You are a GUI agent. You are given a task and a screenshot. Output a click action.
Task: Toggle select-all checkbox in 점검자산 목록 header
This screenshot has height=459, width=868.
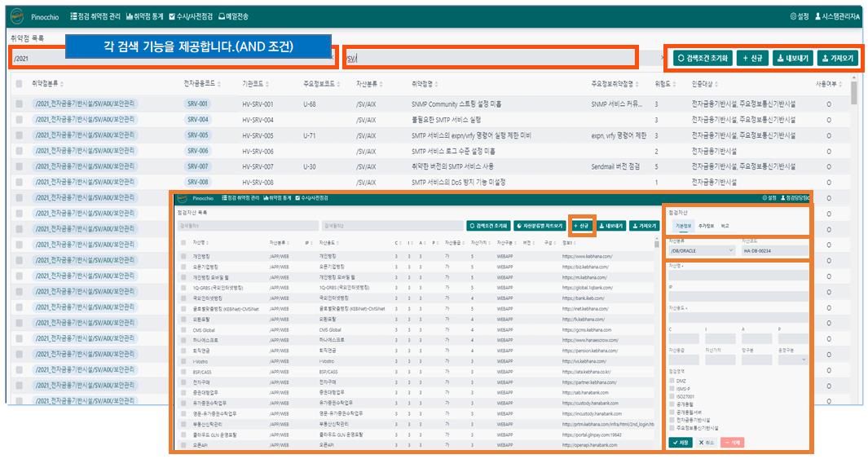[x=183, y=242]
